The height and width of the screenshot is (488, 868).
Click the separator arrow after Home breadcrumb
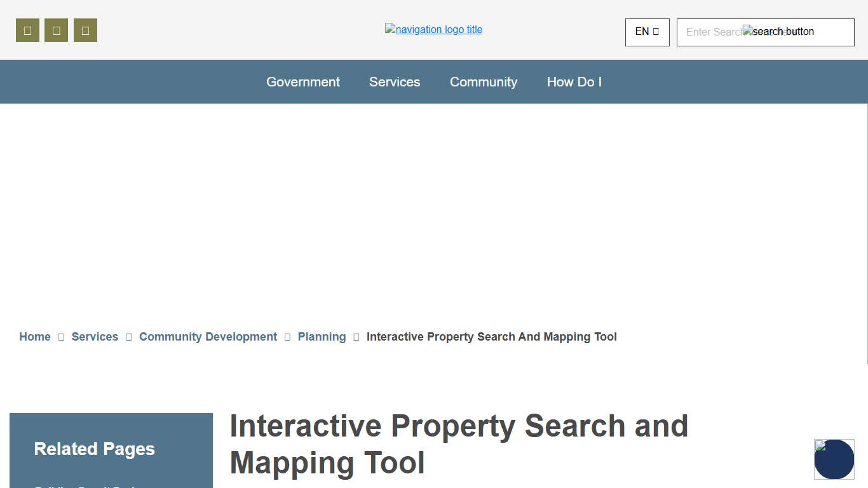point(61,337)
